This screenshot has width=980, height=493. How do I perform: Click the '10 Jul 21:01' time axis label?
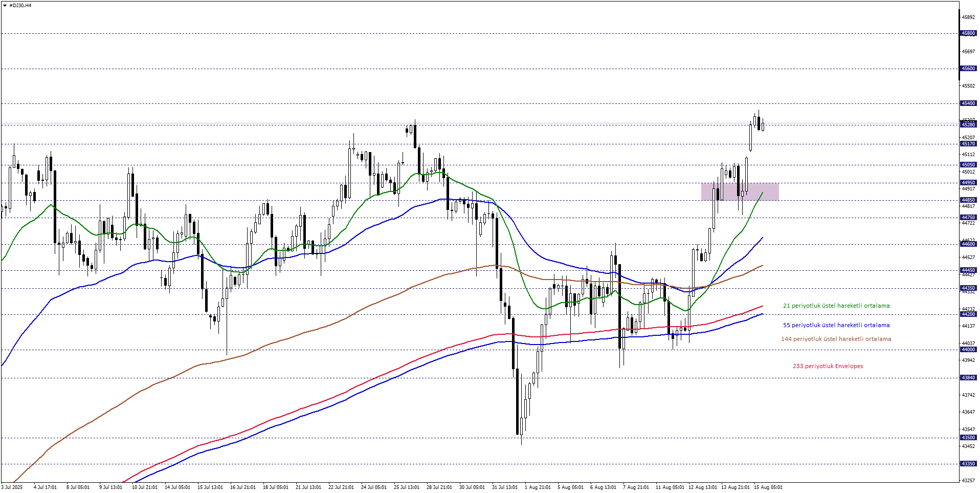point(145,487)
